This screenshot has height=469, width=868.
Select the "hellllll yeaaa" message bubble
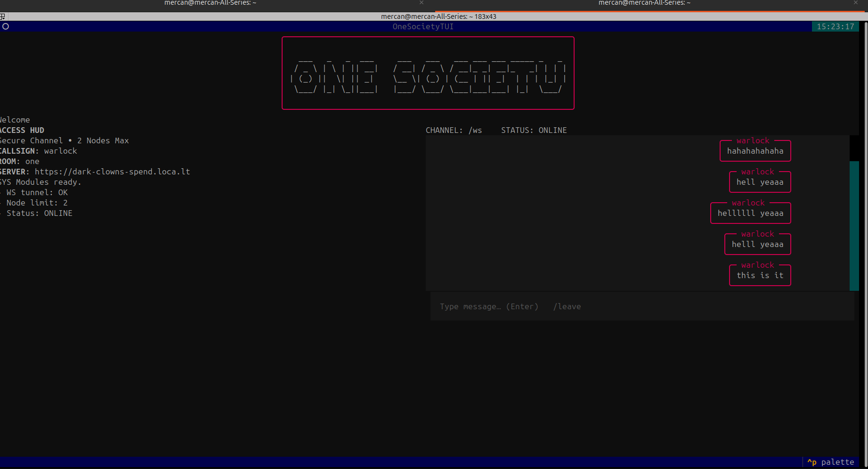coord(750,213)
